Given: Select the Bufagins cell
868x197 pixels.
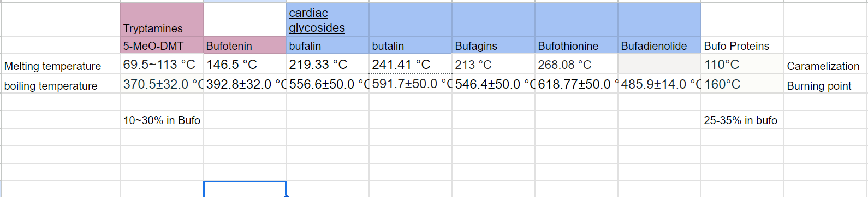Looking at the screenshot, I should pos(494,45).
